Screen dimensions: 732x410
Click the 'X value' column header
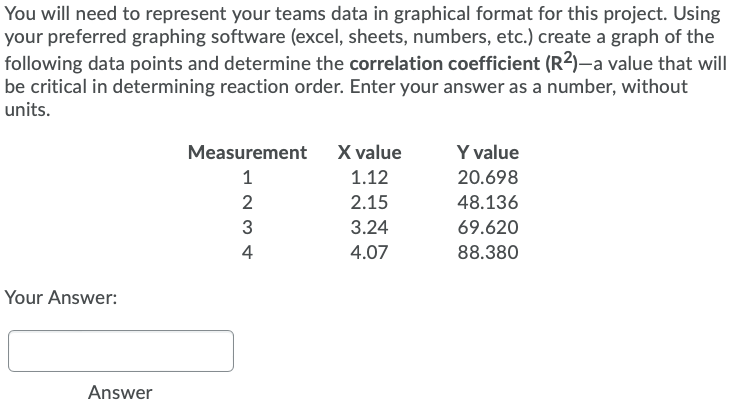pos(369,152)
